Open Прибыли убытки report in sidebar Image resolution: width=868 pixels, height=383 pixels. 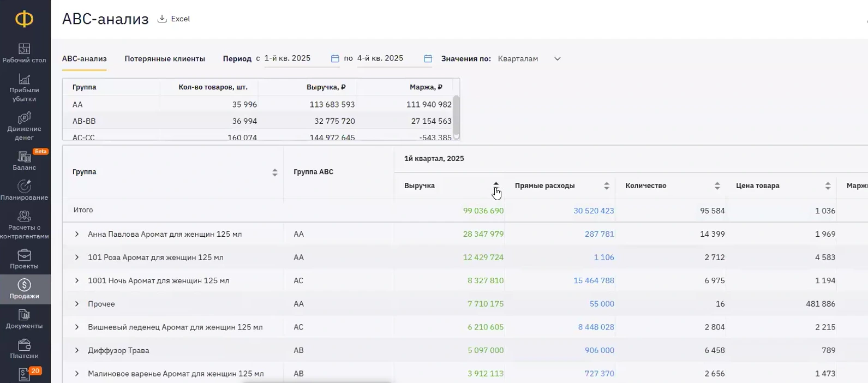coord(24,88)
